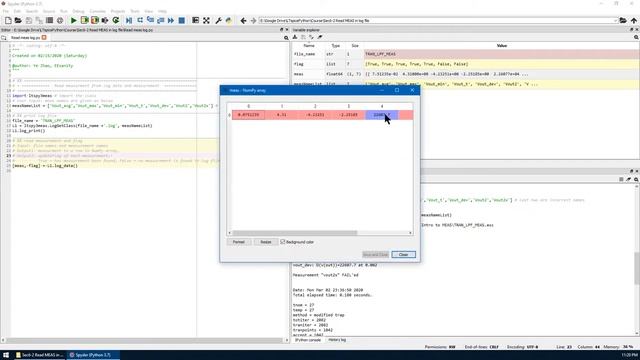640x360 pixels.
Task: Run current cell toolbar icon
Action: pyautogui.click(x=84, y=20)
